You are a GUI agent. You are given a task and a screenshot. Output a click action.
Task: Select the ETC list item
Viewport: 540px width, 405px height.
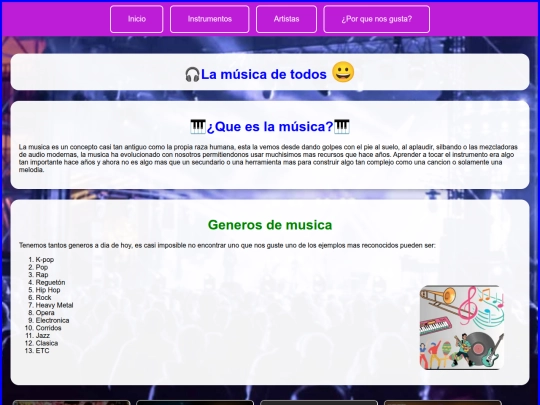click(x=42, y=351)
